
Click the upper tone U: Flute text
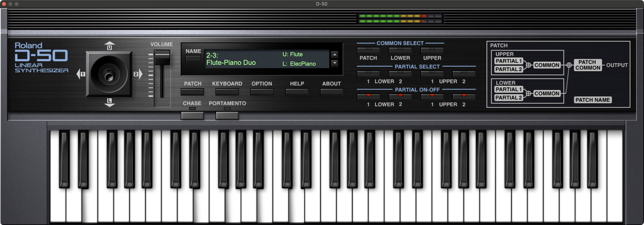pyautogui.click(x=293, y=55)
